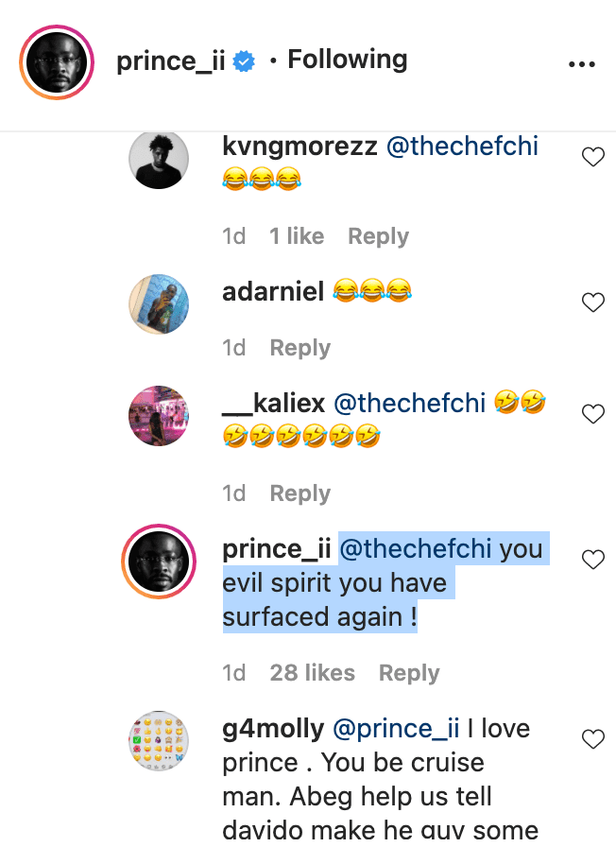Open the three-dot more options menu
The width and height of the screenshot is (616, 847).
[581, 64]
